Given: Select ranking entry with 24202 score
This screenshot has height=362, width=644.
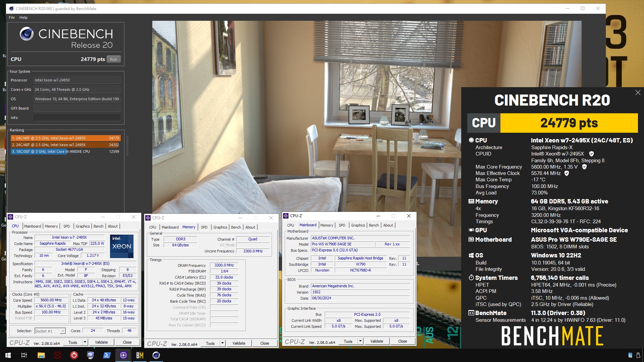Looking at the screenshot, I should pyautogui.click(x=65, y=145).
